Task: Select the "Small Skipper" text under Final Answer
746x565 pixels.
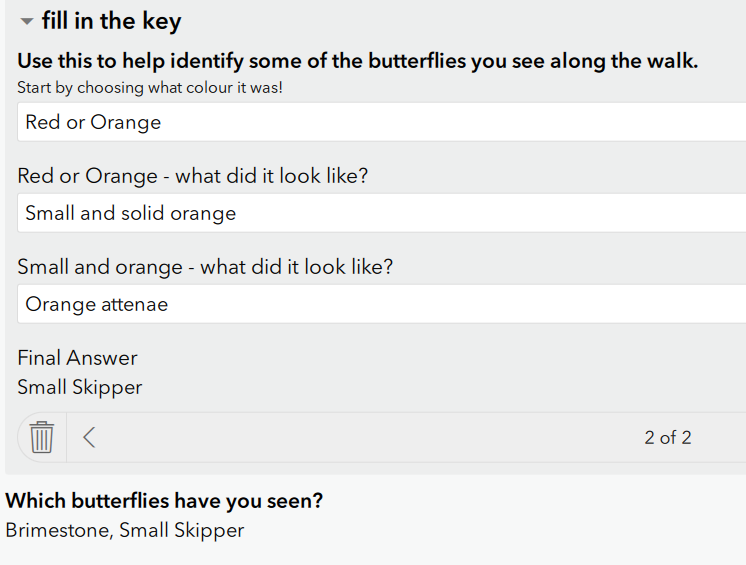Action: pyautogui.click(x=80, y=387)
